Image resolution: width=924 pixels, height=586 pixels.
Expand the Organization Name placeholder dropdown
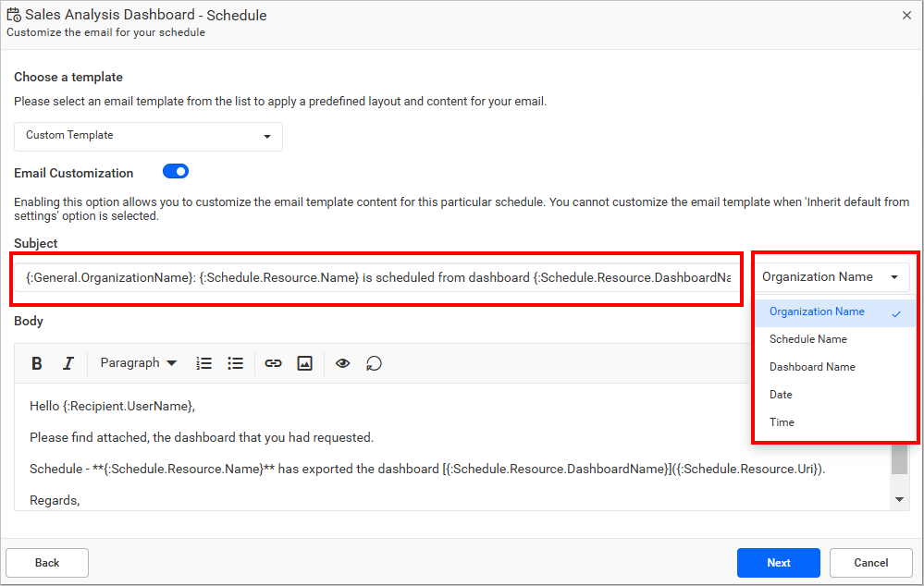[x=832, y=276]
